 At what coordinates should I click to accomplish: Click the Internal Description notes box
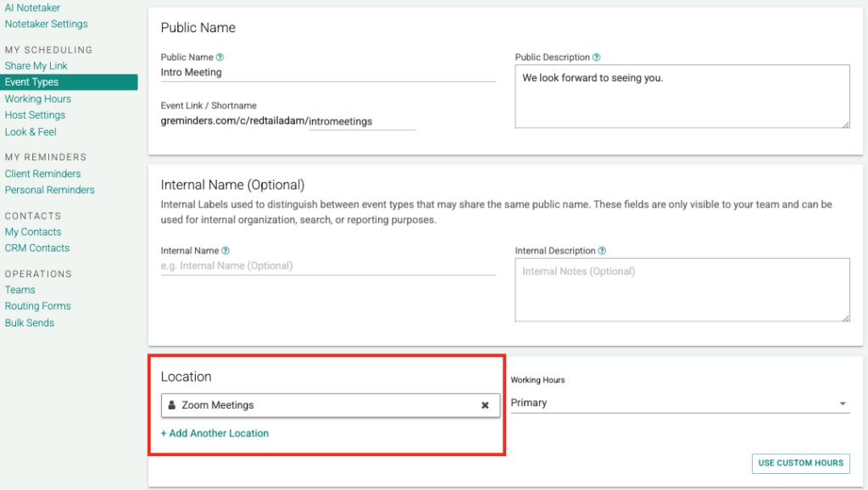682,290
